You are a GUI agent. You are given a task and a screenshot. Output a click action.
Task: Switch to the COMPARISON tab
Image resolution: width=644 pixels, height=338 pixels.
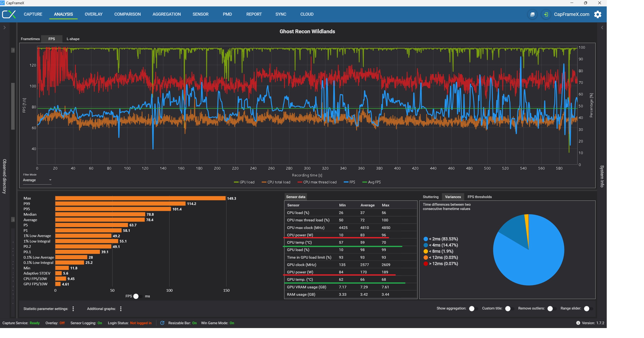tap(127, 14)
